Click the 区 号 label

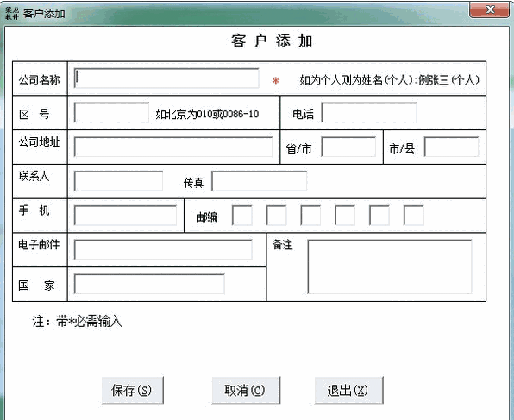34,114
